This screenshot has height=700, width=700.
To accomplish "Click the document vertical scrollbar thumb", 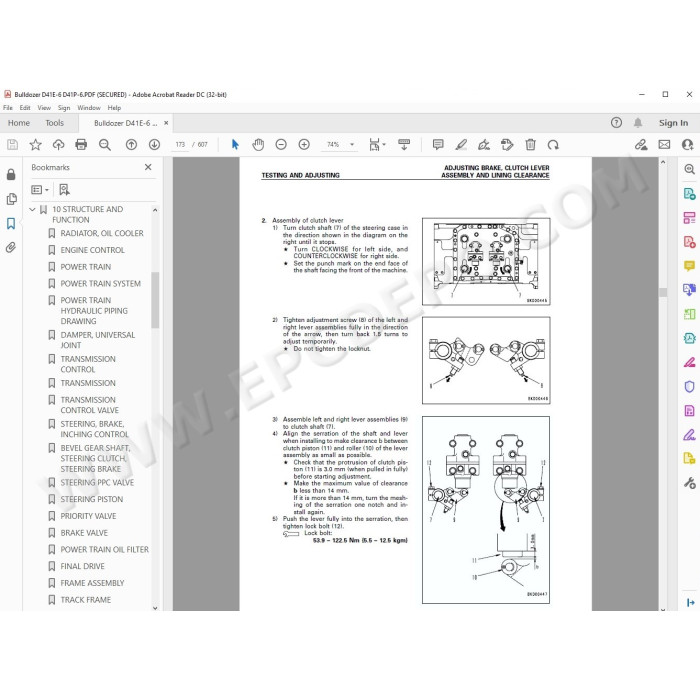I will pyautogui.click(x=663, y=292).
